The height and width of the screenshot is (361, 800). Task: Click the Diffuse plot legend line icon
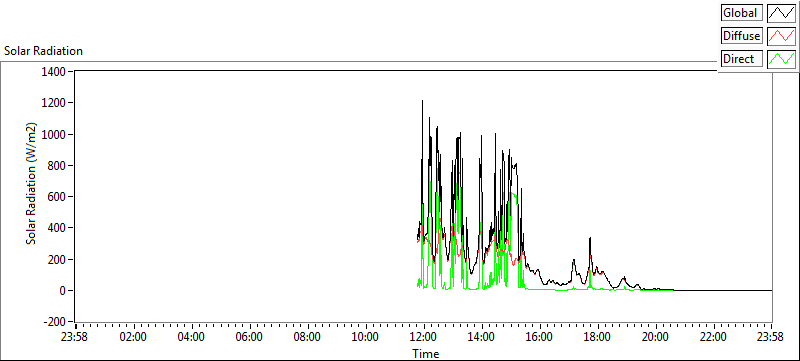coord(782,36)
